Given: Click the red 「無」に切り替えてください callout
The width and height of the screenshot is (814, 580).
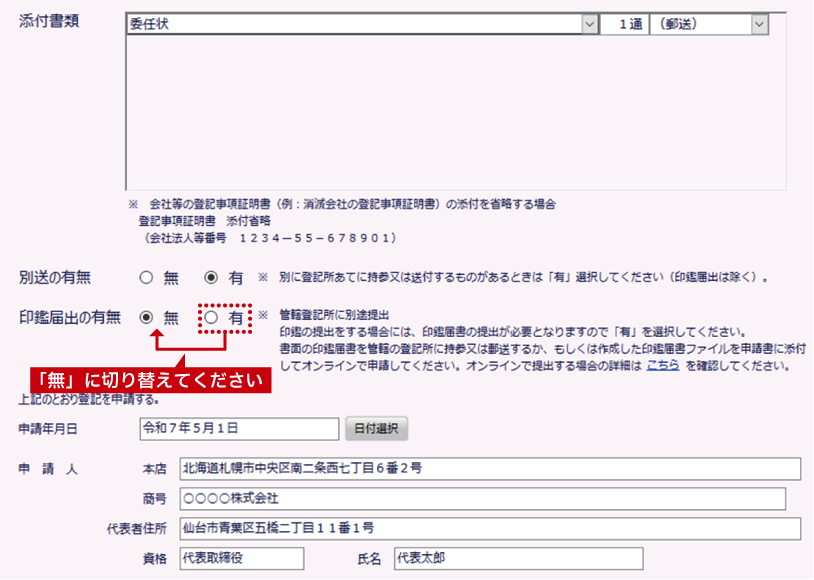Looking at the screenshot, I should tap(150, 381).
